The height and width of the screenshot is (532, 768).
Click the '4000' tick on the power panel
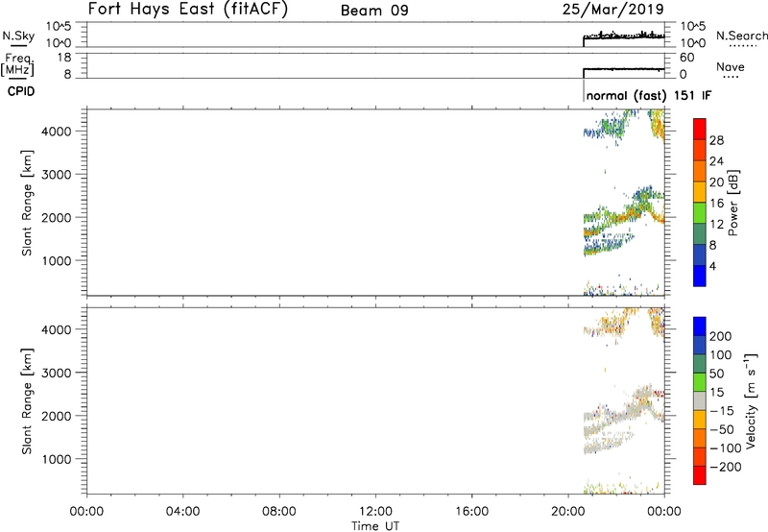tap(56, 132)
